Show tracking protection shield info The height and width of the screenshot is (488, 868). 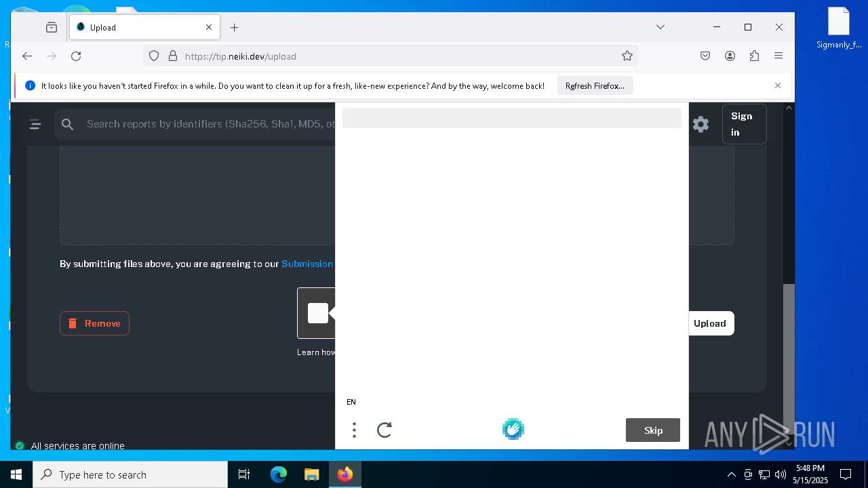[154, 56]
